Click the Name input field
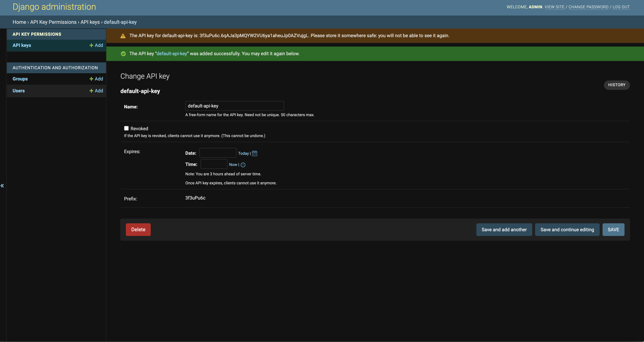Image resolution: width=644 pixels, height=342 pixels. (x=234, y=106)
